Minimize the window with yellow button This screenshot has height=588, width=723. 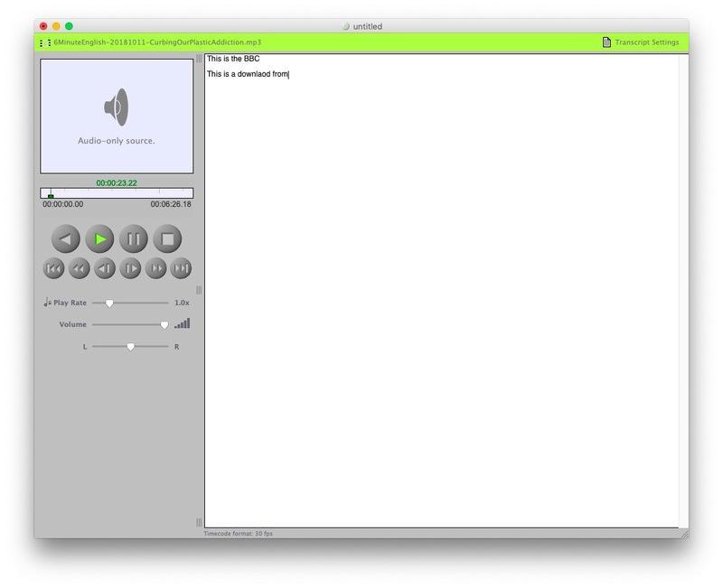[x=56, y=26]
